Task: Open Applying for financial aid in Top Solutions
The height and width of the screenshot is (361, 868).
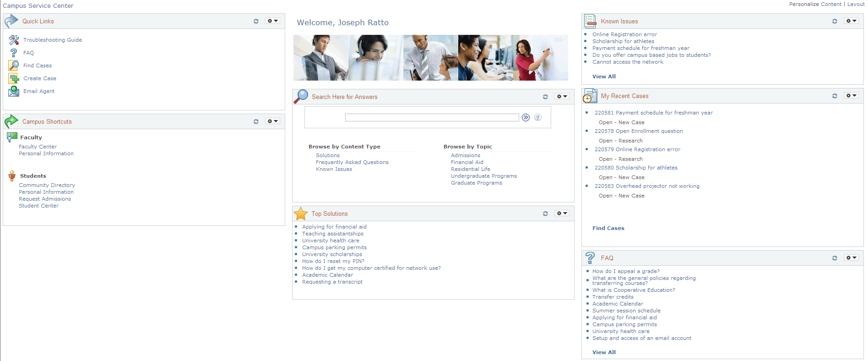Action: 334,227
